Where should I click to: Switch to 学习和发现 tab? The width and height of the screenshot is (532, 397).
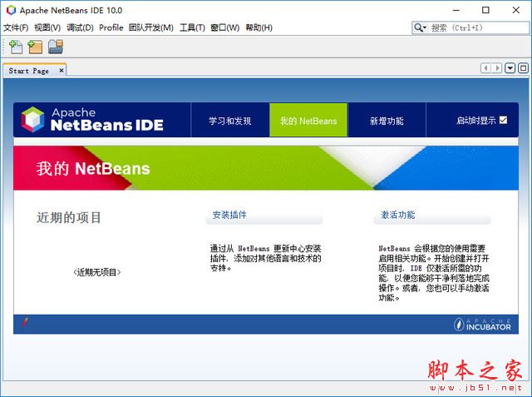click(230, 120)
